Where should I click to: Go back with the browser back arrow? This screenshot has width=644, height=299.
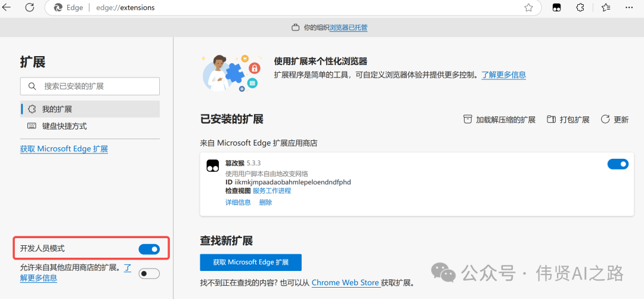6,7
